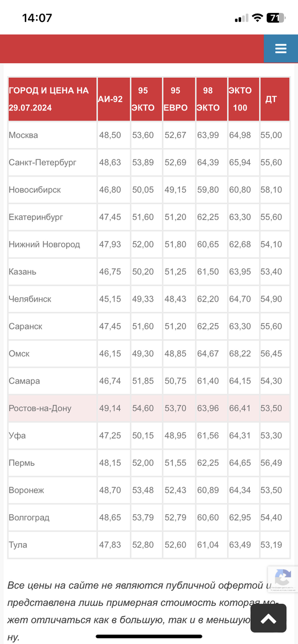Tap Новосибирск ДТ price 58,10
Image resolution: width=298 pixels, height=644 pixels.
[x=271, y=190]
